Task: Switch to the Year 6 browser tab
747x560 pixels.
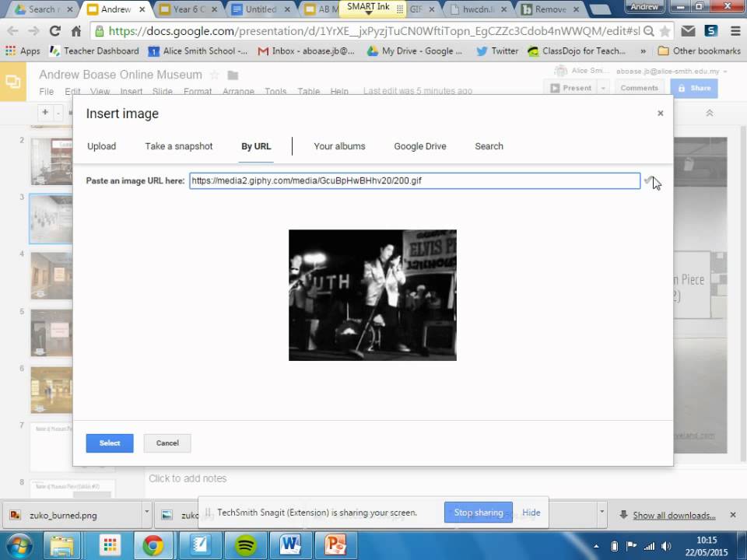Action: 188,9
